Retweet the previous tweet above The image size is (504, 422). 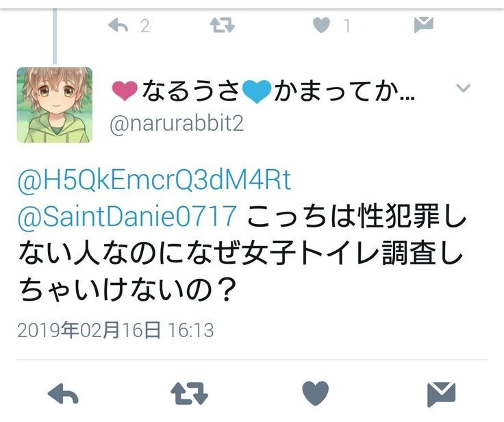223,25
